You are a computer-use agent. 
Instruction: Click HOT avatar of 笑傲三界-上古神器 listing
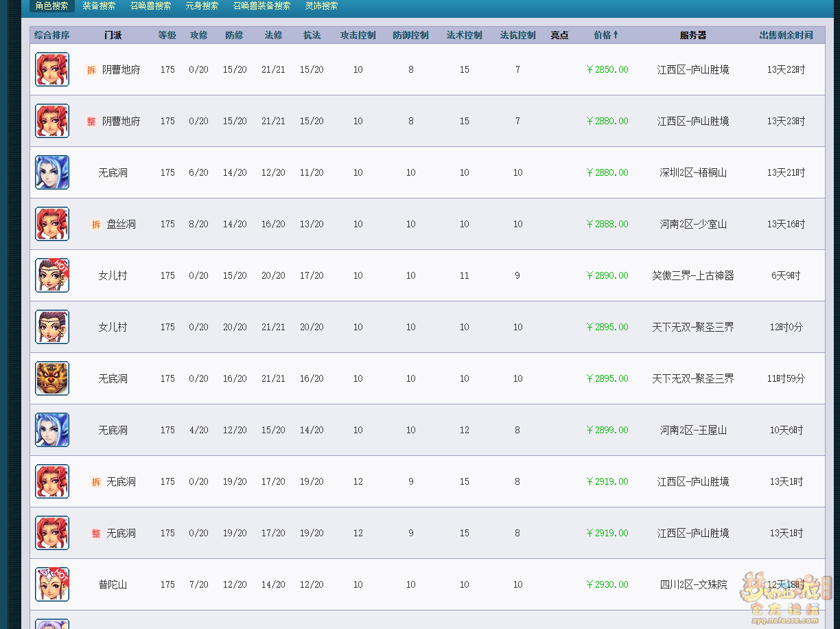click(x=52, y=275)
